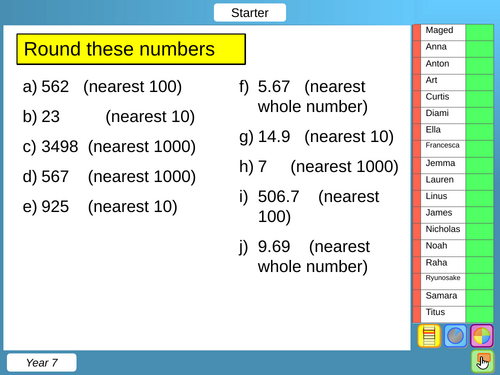The image size is (500, 375).
Task: Click question c) 3498 nearest 1000
Action: pyautogui.click(x=109, y=147)
